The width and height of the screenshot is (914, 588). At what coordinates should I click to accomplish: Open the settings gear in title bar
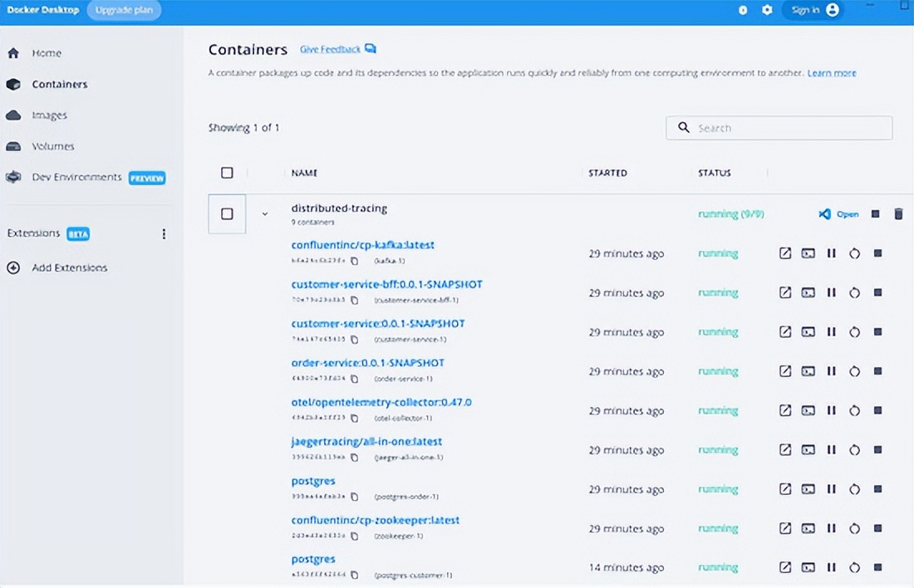click(x=767, y=10)
